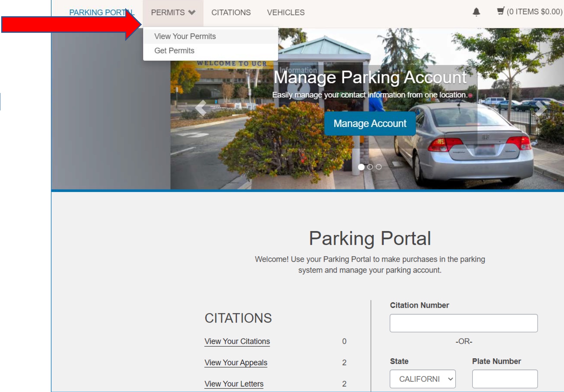The width and height of the screenshot is (564, 392).
Task: Click the carousel previous arrow
Action: click(201, 108)
